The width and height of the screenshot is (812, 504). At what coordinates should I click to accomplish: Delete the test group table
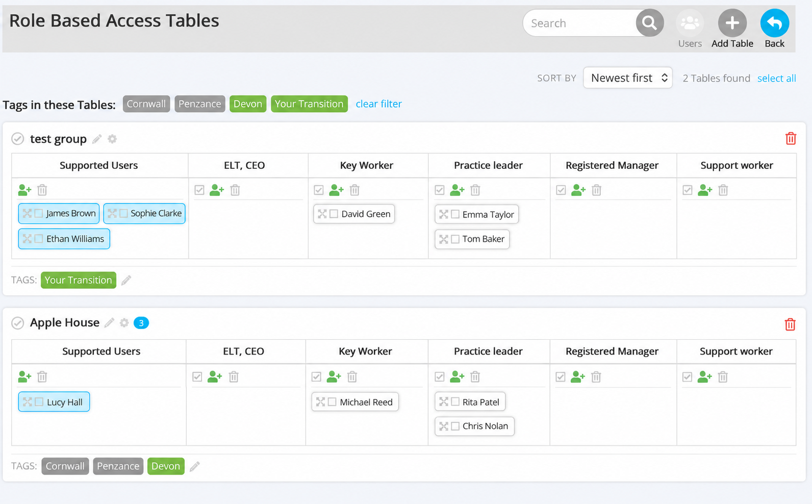coord(791,138)
